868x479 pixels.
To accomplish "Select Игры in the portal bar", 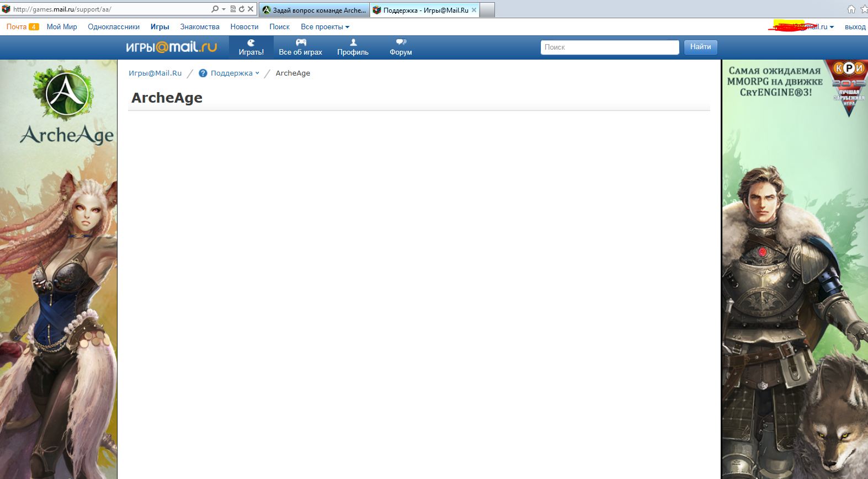I will point(160,26).
